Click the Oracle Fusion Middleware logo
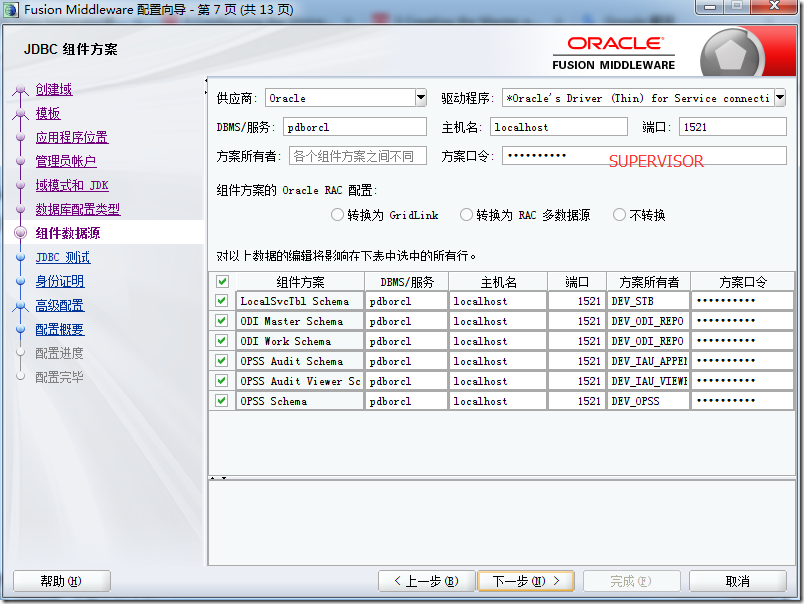Screen dimensions: 804x604 click(x=614, y=53)
